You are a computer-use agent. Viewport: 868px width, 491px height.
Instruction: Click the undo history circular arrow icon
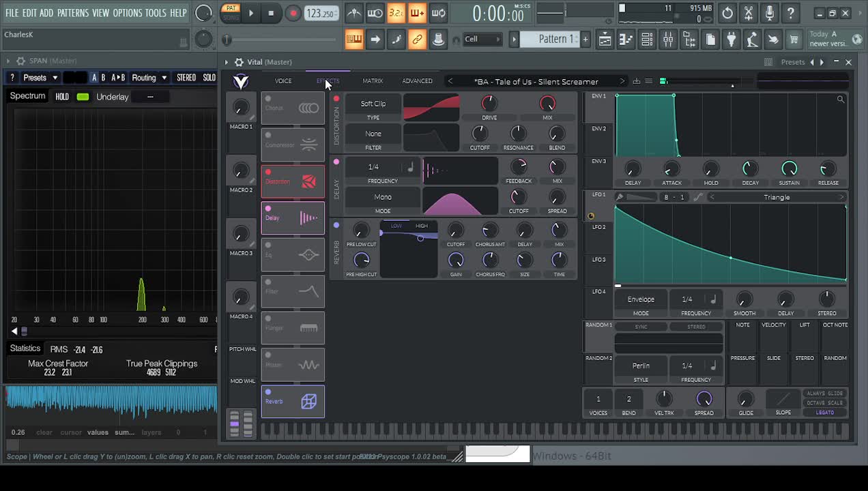tap(727, 13)
